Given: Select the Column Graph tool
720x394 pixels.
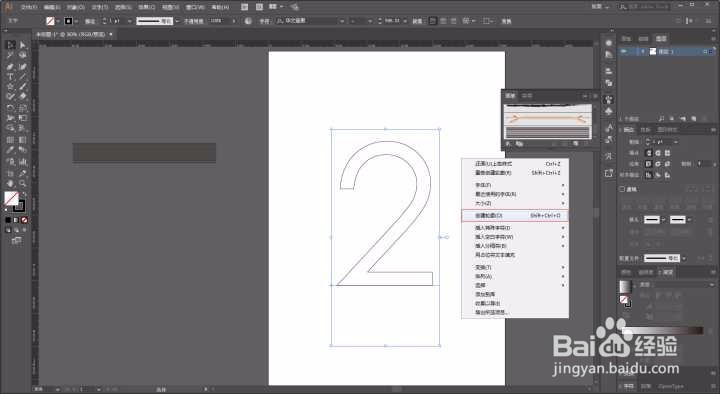Looking at the screenshot, I should (x=22, y=161).
